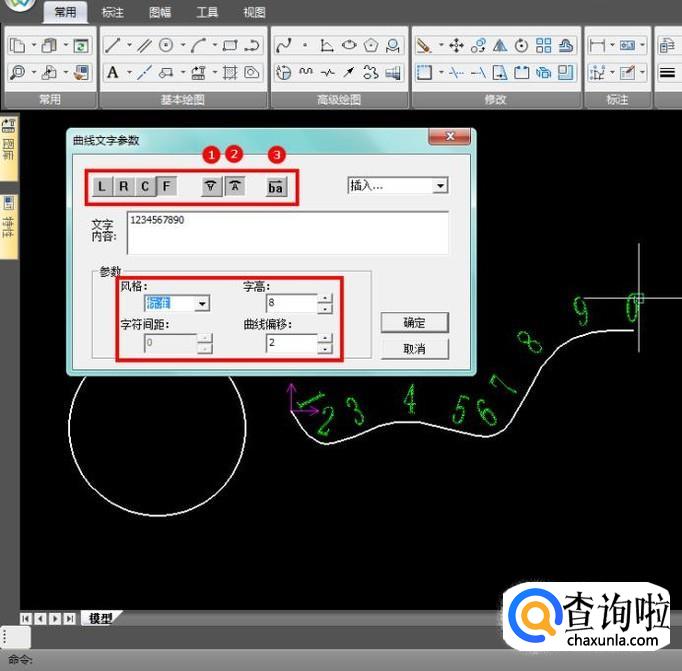Open the 风格 style dropdown
Viewport: 682px width, 671px height.
[x=202, y=303]
